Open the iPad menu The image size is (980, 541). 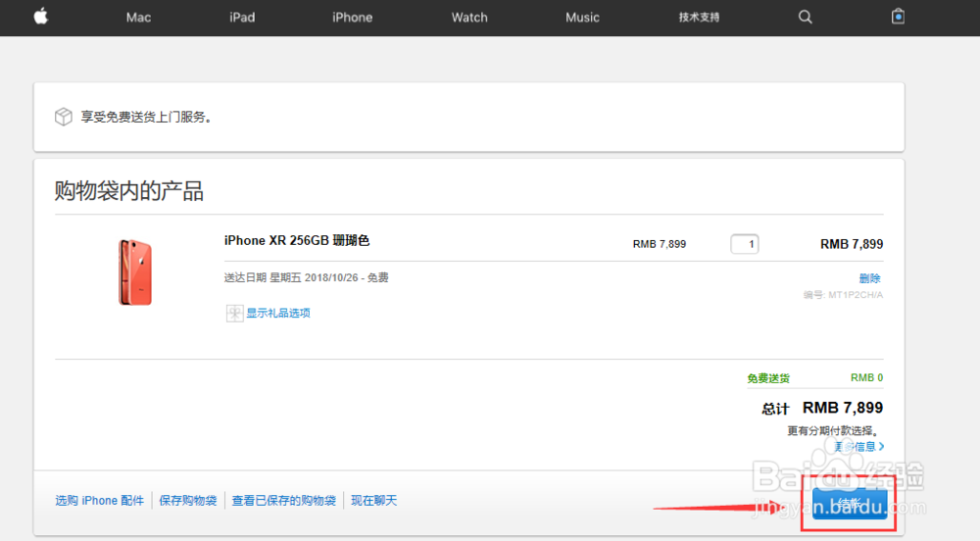(242, 18)
